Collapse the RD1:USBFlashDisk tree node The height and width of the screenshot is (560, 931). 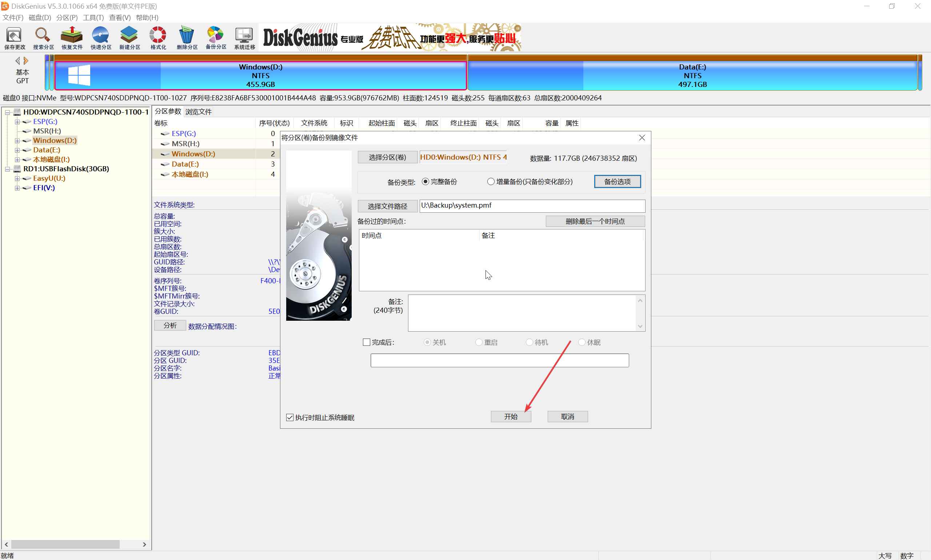pyautogui.click(x=7, y=169)
